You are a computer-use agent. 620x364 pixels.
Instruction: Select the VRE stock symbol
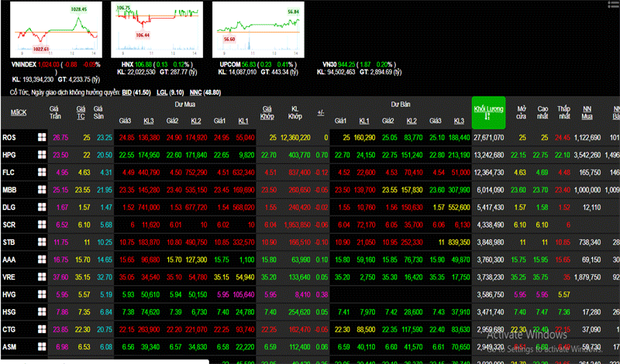coord(9,277)
